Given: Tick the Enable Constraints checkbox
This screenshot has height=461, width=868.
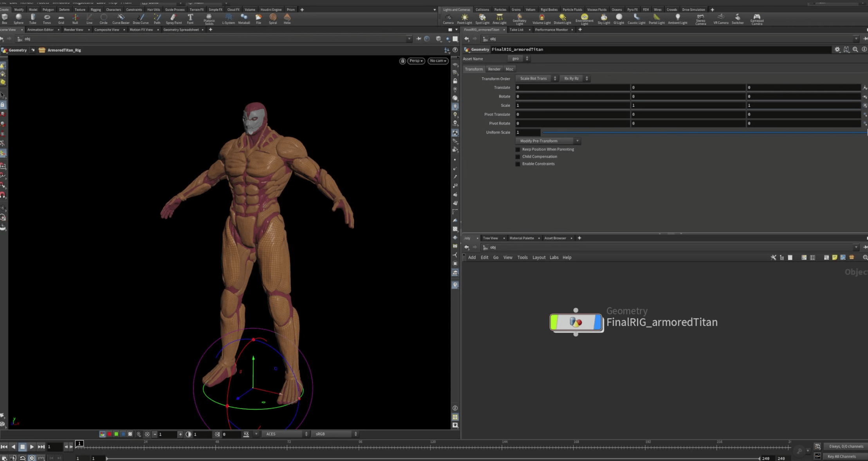Looking at the screenshot, I should (x=518, y=164).
